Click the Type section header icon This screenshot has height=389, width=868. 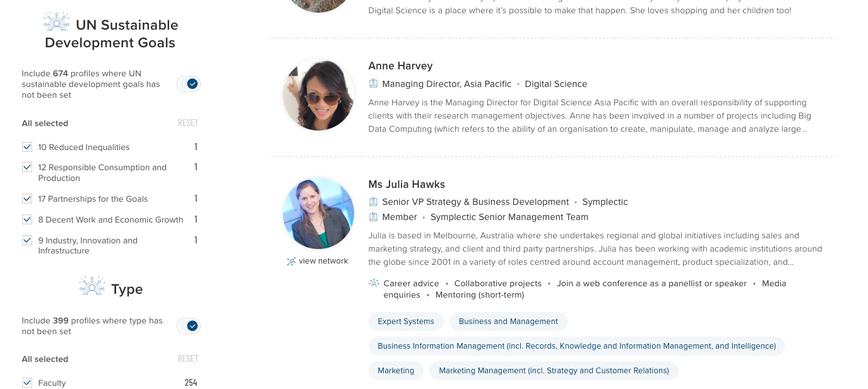tap(92, 287)
